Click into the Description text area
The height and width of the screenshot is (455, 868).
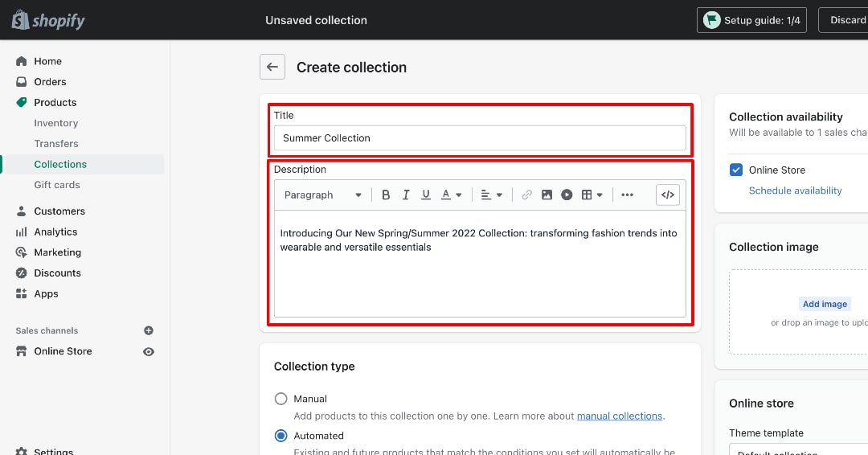tap(480, 264)
